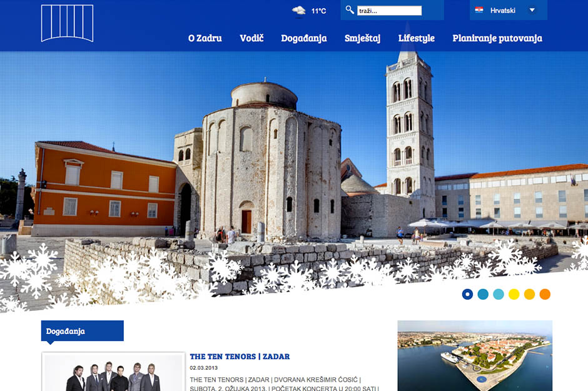Click the Zadar logo in the header

pyautogui.click(x=67, y=23)
